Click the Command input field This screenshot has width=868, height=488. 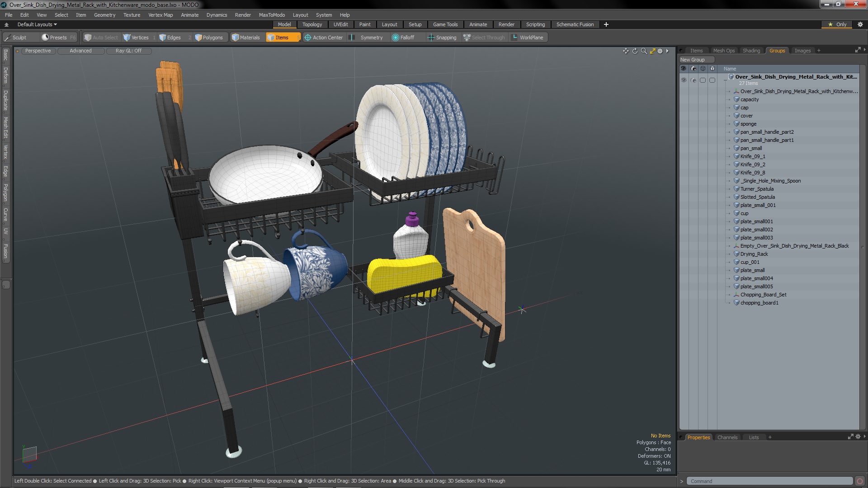tap(769, 481)
